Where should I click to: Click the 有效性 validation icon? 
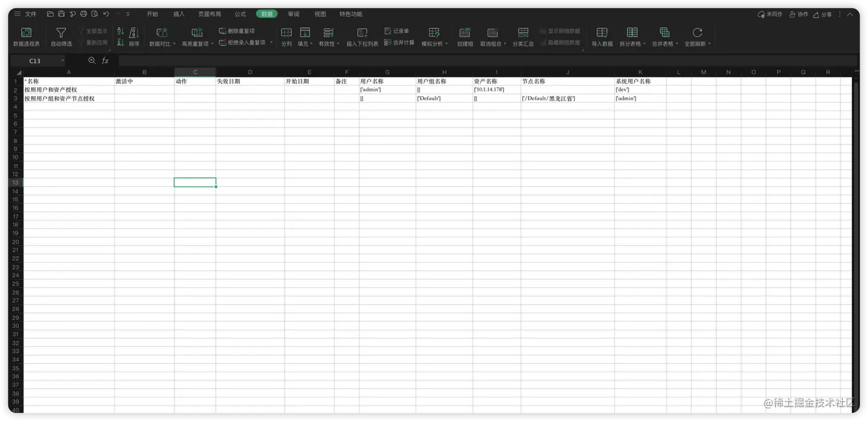(x=328, y=33)
